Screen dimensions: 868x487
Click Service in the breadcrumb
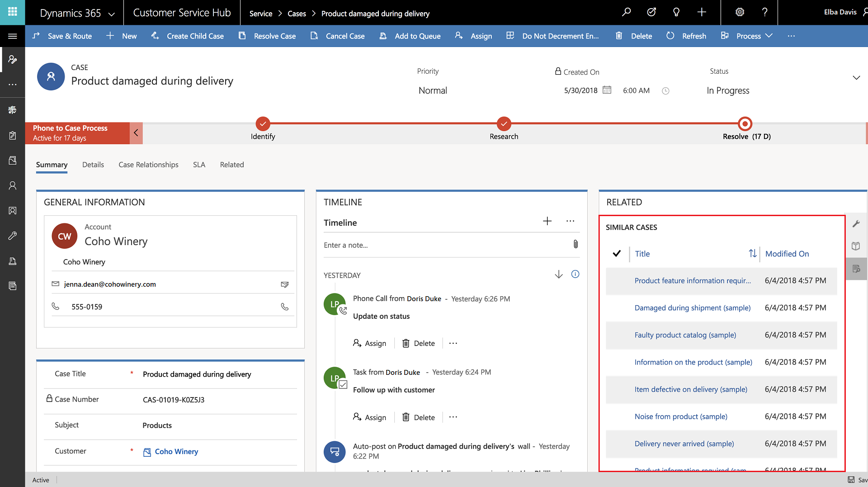(x=261, y=14)
